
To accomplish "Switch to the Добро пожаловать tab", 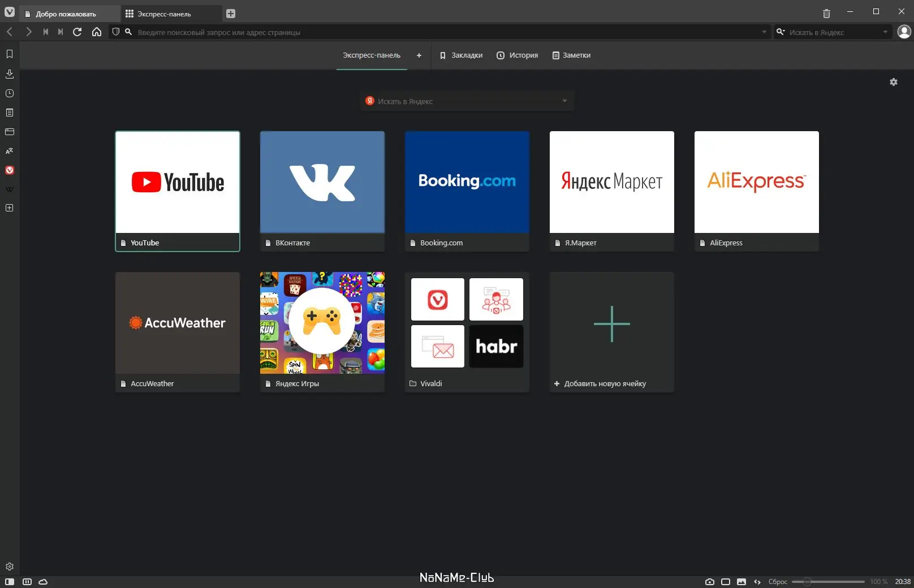I will (70, 14).
